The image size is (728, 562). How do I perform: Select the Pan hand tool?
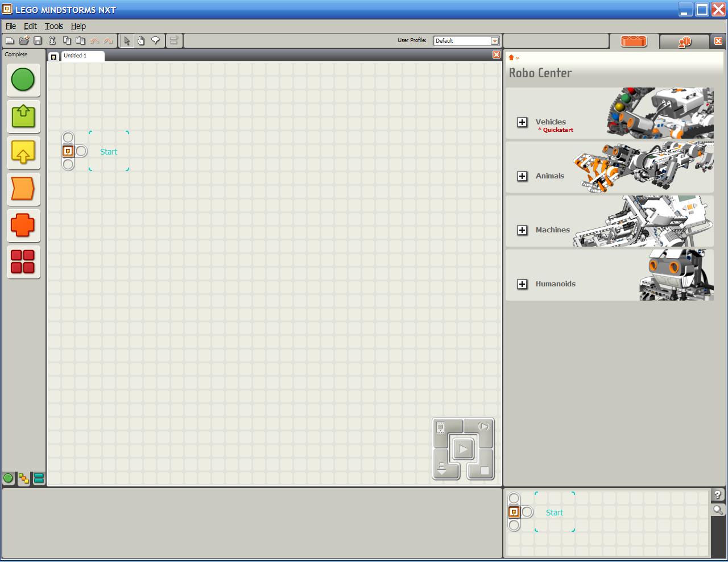(x=141, y=40)
